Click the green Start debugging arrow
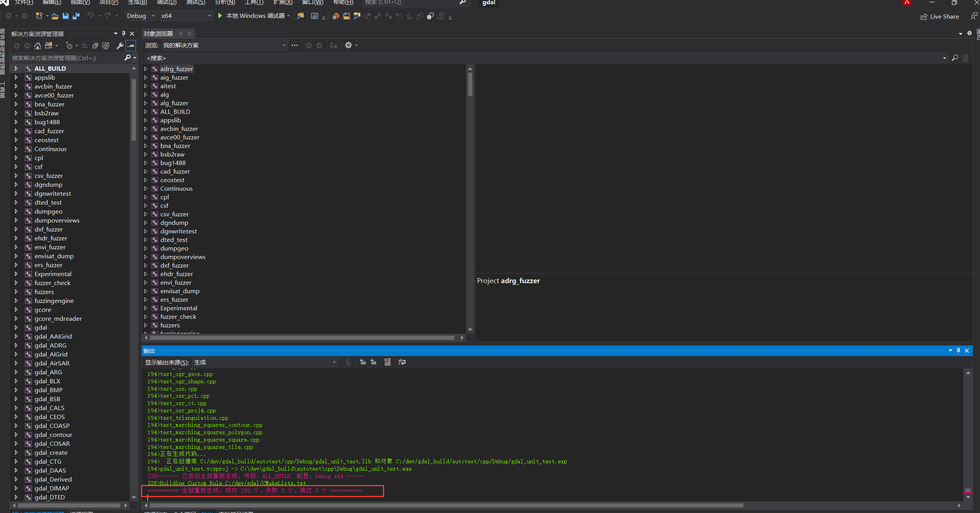 tap(220, 16)
